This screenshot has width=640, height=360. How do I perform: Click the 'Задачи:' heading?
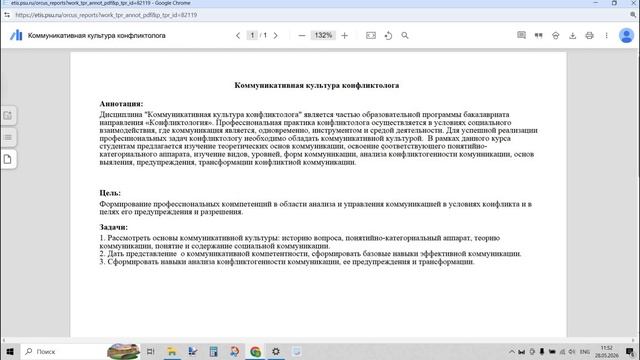coord(113,227)
